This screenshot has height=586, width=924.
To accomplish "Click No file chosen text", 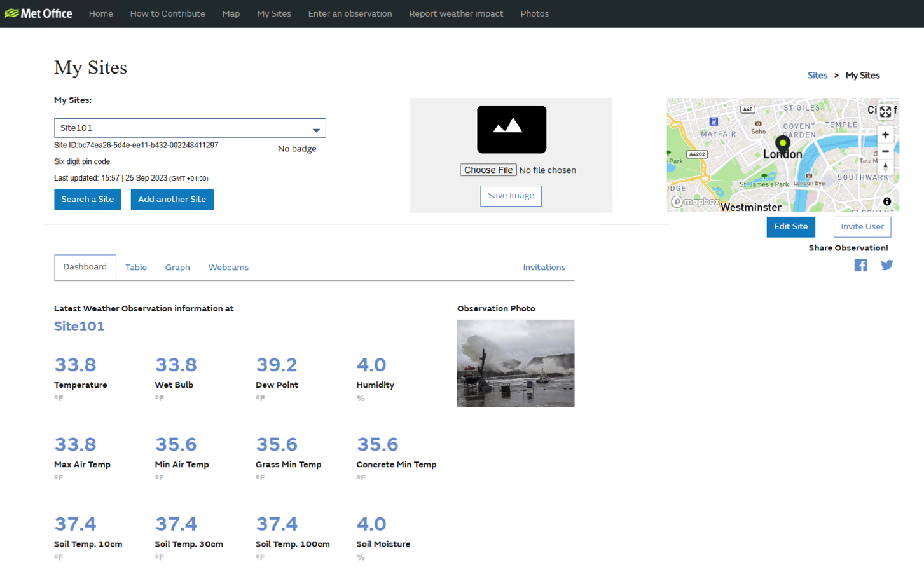I will (548, 170).
